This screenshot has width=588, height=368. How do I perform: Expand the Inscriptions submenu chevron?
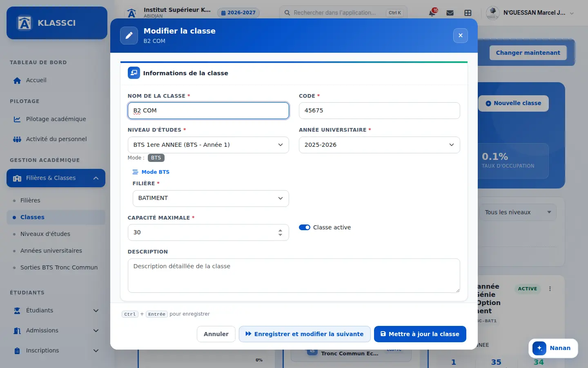click(96, 351)
